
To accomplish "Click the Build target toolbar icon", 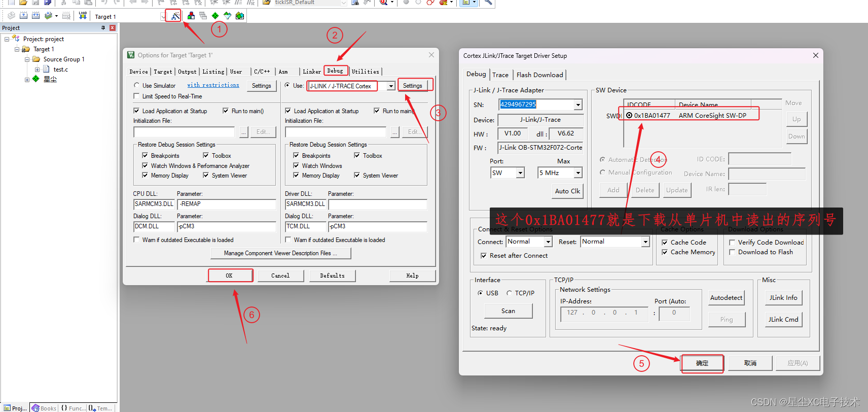I will point(23,16).
